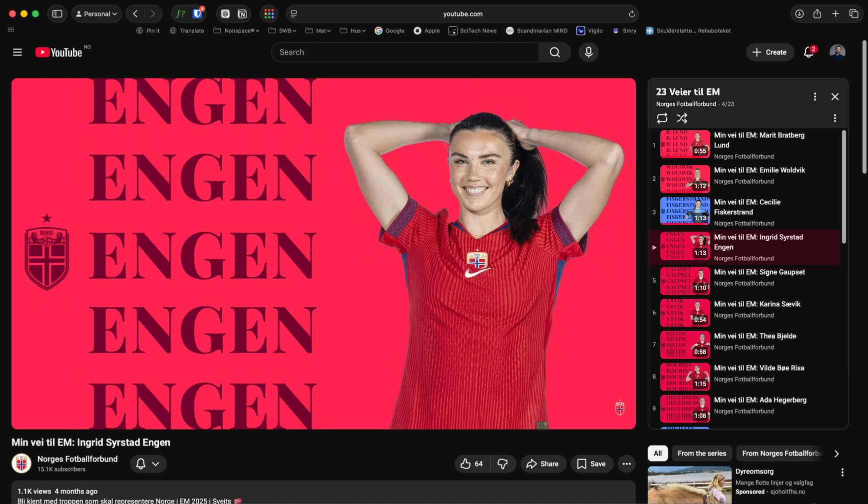Like the video with thumbs up
868x504 pixels.
click(x=472, y=464)
